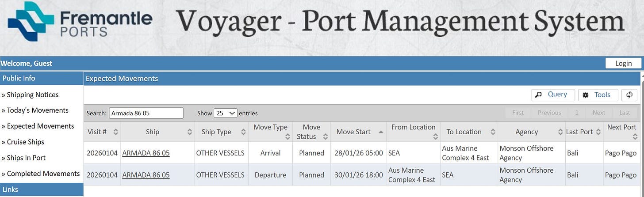Viewport: 644px width, 197px height.
Task: Sort table by Ship column
Action: tap(157, 132)
